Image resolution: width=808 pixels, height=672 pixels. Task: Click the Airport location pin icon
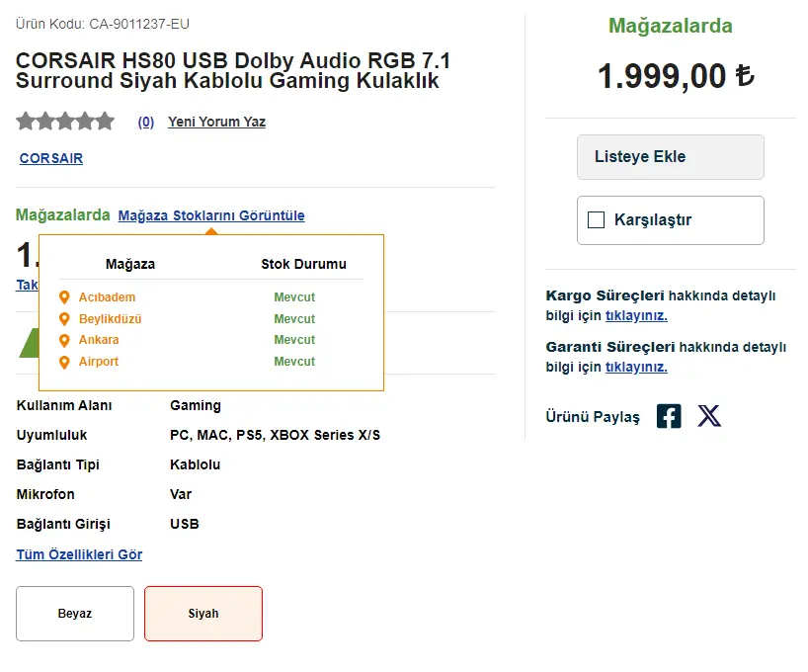point(64,362)
